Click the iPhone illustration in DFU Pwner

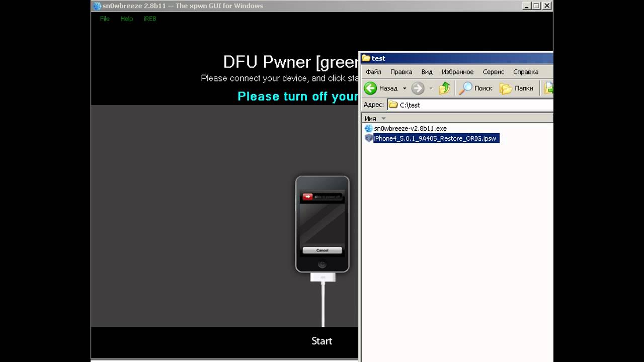pos(322,224)
